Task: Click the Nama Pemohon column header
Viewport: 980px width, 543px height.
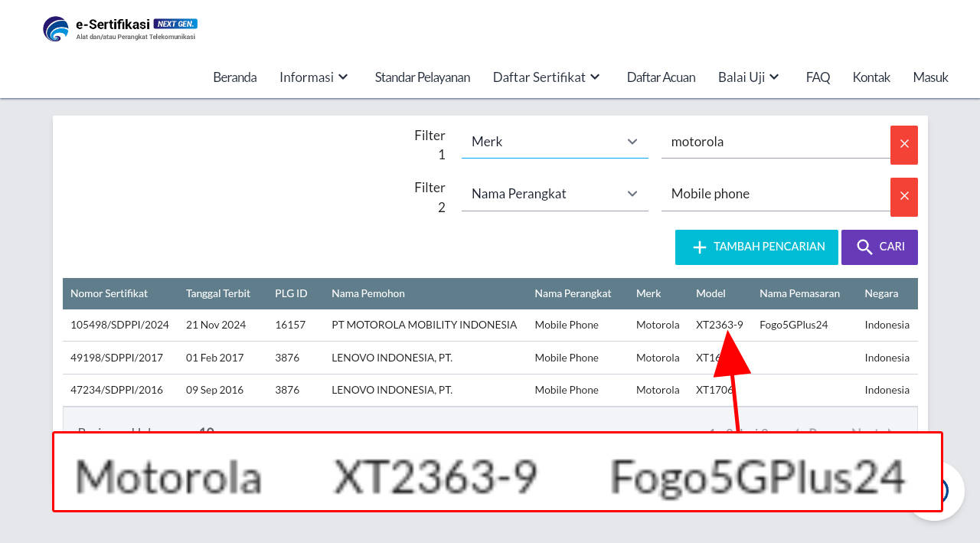Action: [368, 293]
